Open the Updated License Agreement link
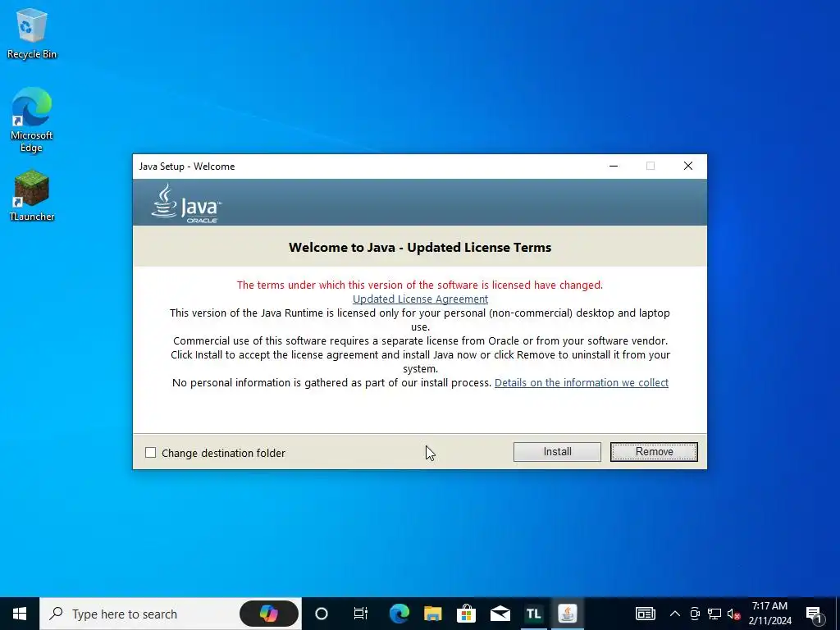Image resolution: width=840 pixels, height=630 pixels. coord(420,299)
